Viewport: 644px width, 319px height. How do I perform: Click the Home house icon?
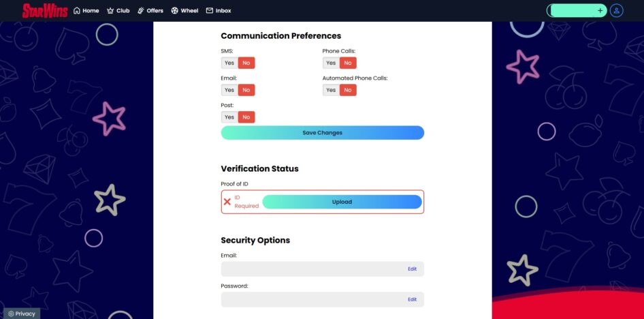tap(77, 11)
